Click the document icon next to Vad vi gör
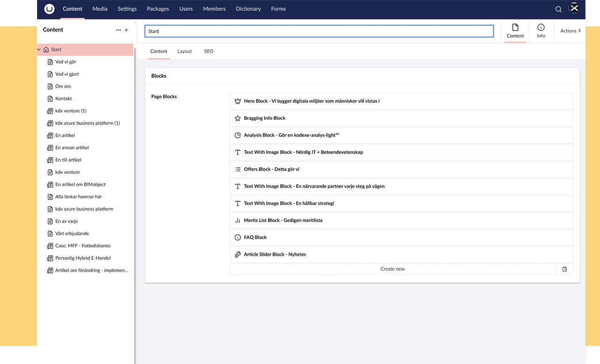 pyautogui.click(x=50, y=62)
